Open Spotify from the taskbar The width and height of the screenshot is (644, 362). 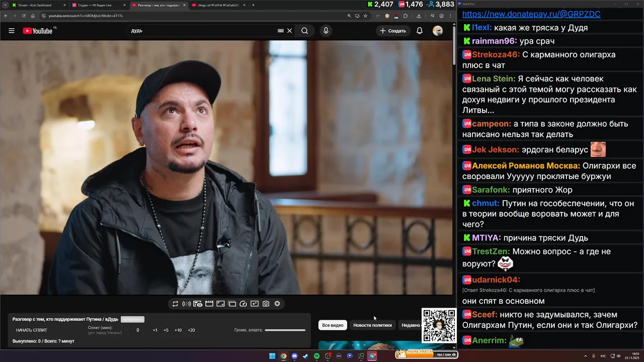pyautogui.click(x=316, y=356)
